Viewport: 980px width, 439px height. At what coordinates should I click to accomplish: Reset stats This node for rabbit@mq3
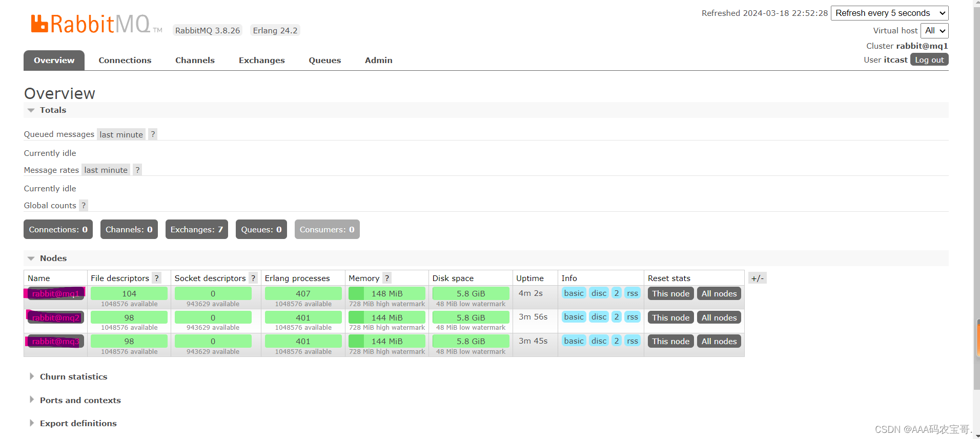pyautogui.click(x=671, y=341)
